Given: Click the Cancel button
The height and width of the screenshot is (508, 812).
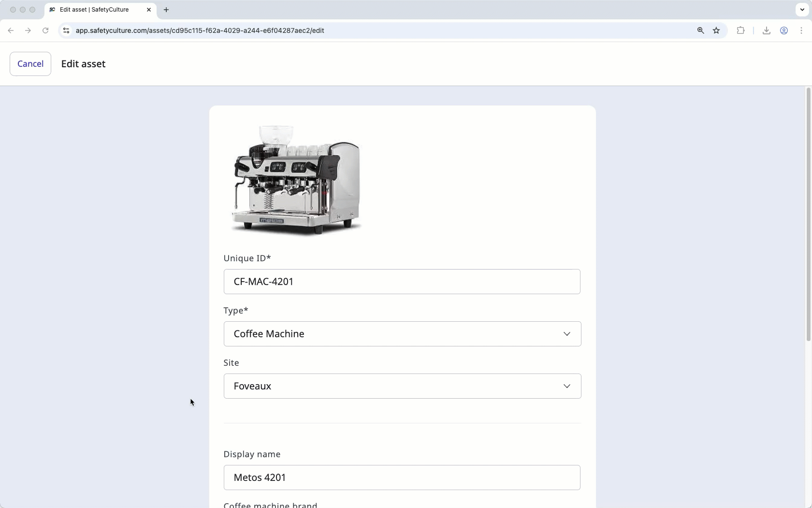Looking at the screenshot, I should pos(30,64).
